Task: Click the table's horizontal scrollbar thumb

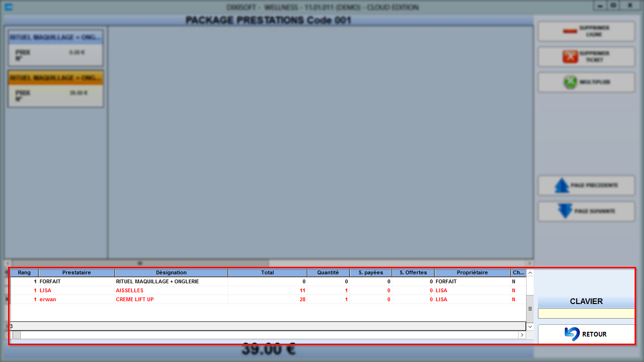Action: tap(17, 335)
